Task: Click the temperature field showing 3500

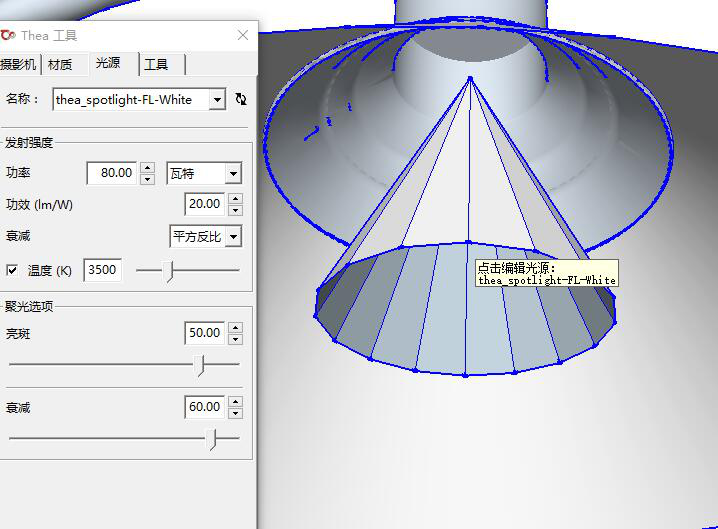Action: pyautogui.click(x=103, y=270)
